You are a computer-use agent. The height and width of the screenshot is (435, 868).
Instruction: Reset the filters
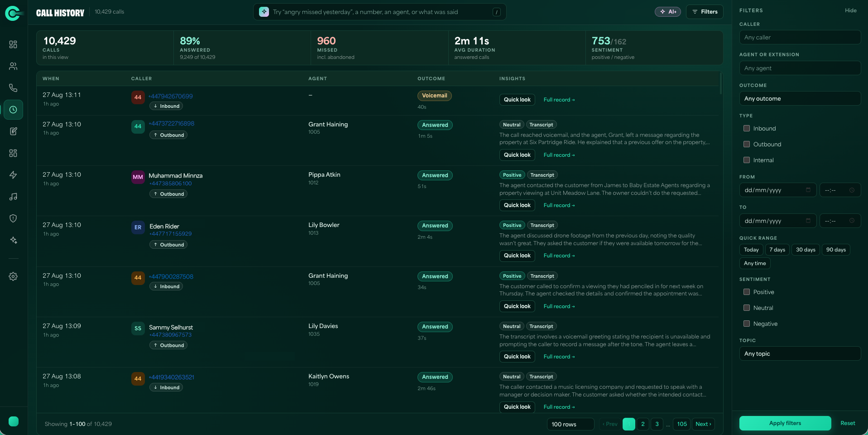tap(848, 423)
